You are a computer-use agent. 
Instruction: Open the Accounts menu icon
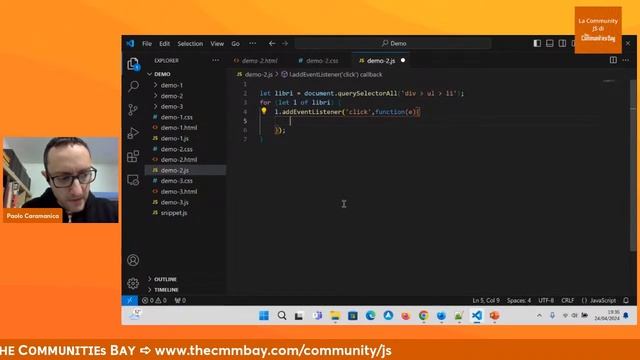click(133, 260)
